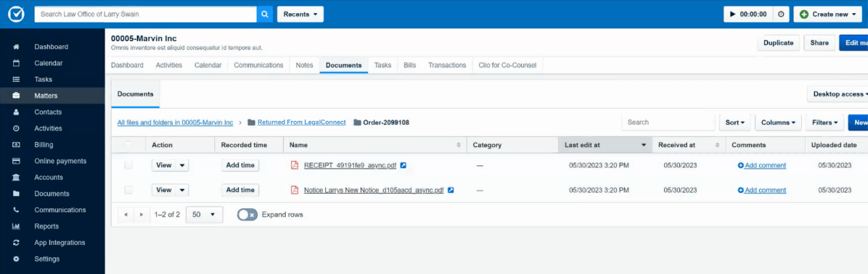Screen dimensions: 868x274
Task: Click the Matters briefcase icon
Action: click(16, 96)
